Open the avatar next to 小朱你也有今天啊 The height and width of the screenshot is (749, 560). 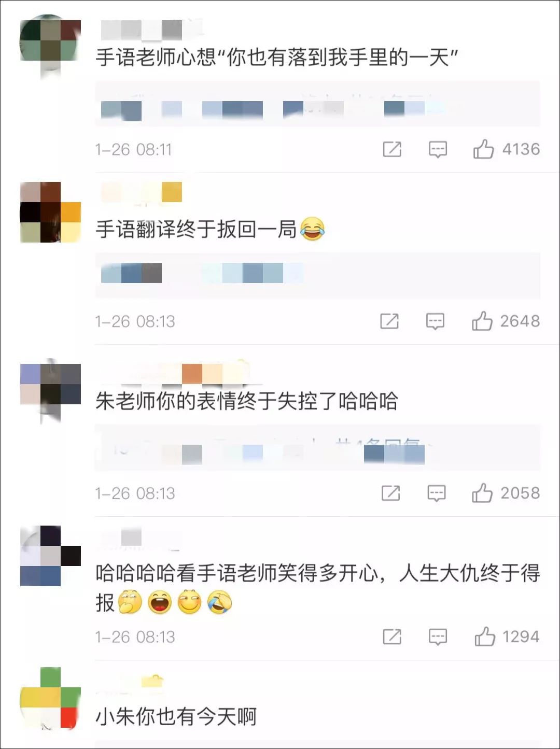pyautogui.click(x=50, y=698)
